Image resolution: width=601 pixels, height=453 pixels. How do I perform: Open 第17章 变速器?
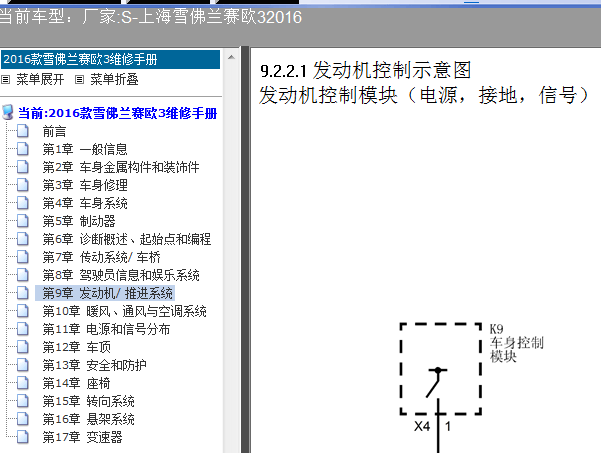pyautogui.click(x=82, y=437)
